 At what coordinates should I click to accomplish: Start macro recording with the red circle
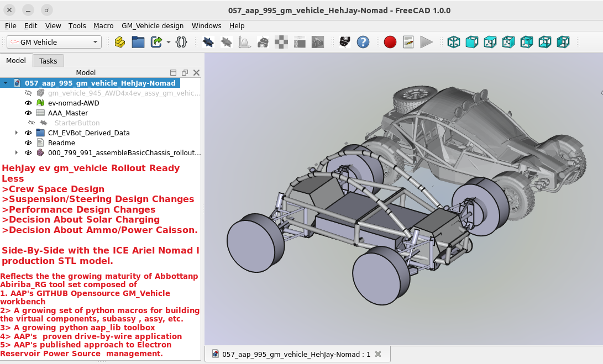tap(390, 42)
